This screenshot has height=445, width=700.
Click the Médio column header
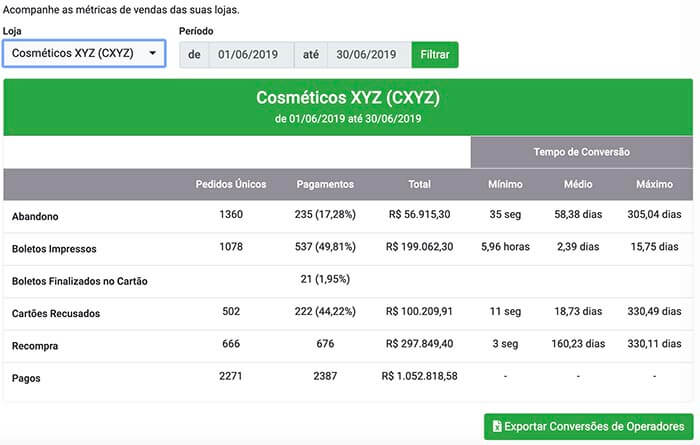point(578,184)
